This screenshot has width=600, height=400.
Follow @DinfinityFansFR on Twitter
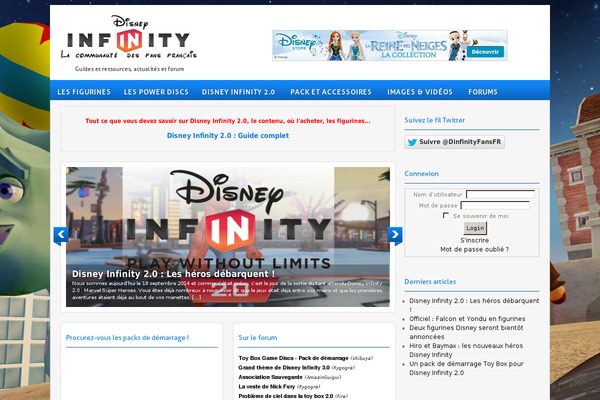455,142
